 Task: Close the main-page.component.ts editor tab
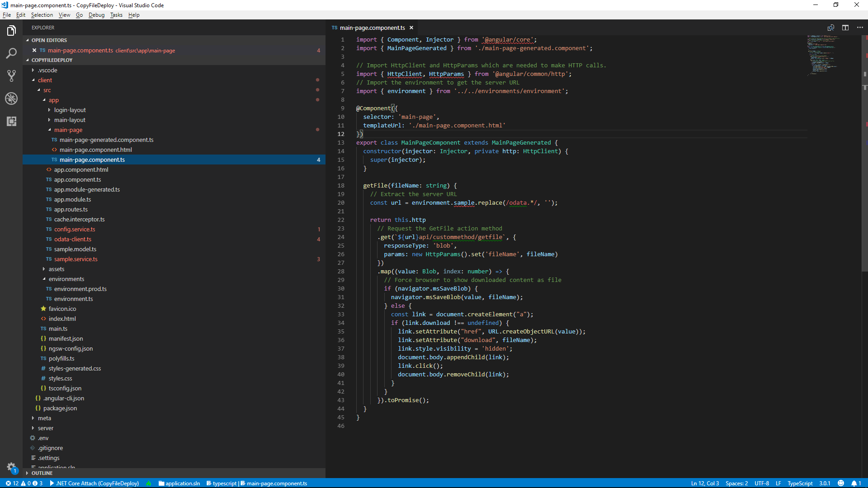pyautogui.click(x=411, y=28)
